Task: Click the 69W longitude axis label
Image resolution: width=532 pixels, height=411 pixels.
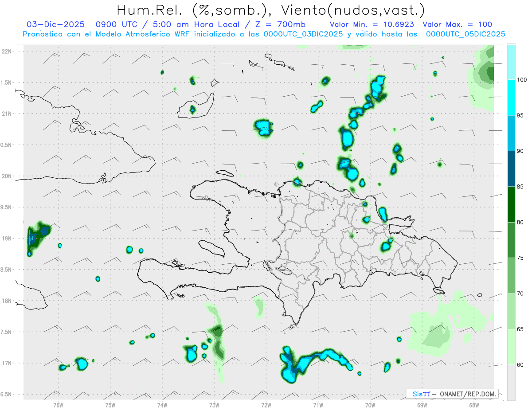Action: pyautogui.click(x=422, y=405)
